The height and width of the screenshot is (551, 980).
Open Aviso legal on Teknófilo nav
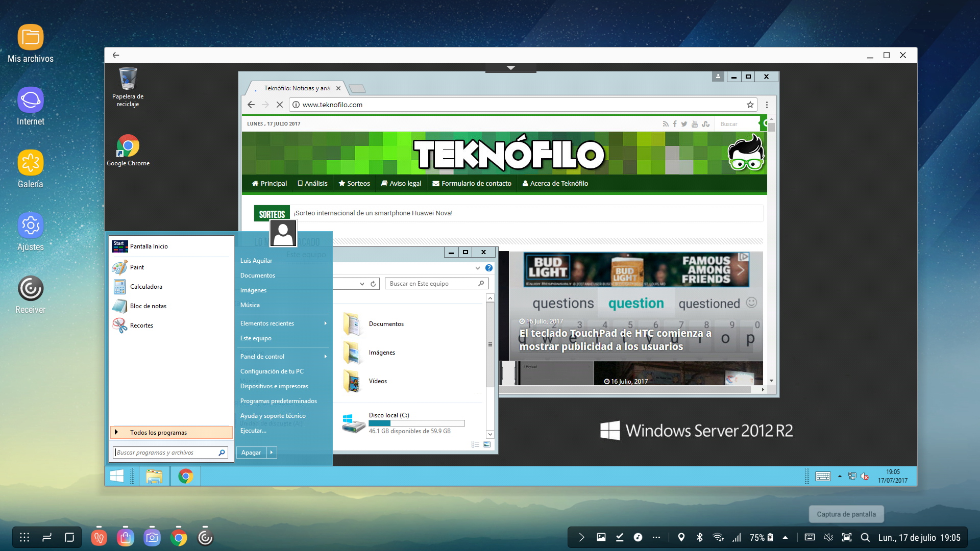tap(401, 184)
